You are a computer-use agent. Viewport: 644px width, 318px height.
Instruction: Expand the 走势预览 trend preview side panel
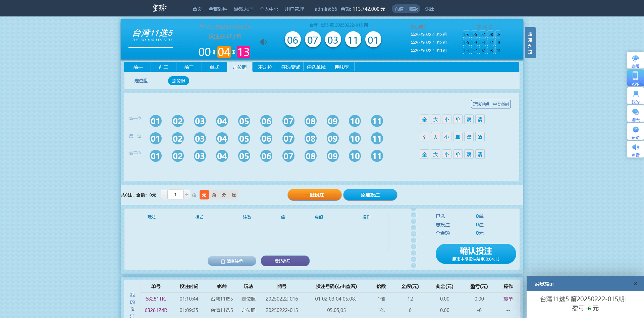(530, 43)
